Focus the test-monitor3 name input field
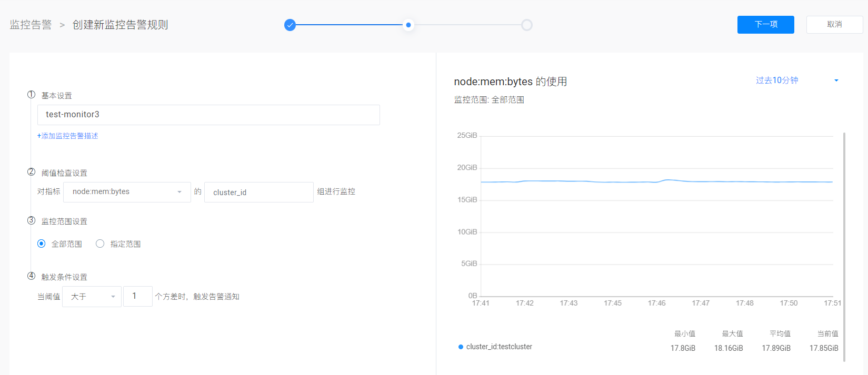The width and height of the screenshot is (868, 375). 208,115
